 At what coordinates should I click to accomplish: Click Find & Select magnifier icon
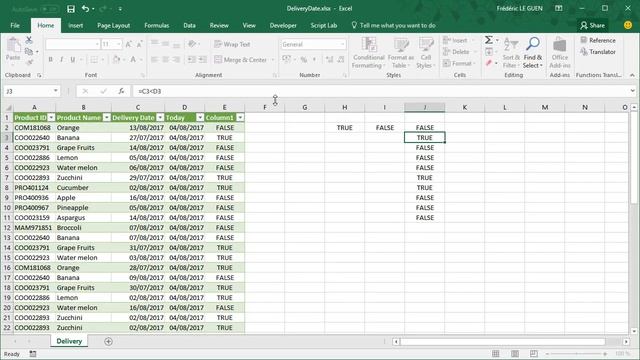(533, 44)
